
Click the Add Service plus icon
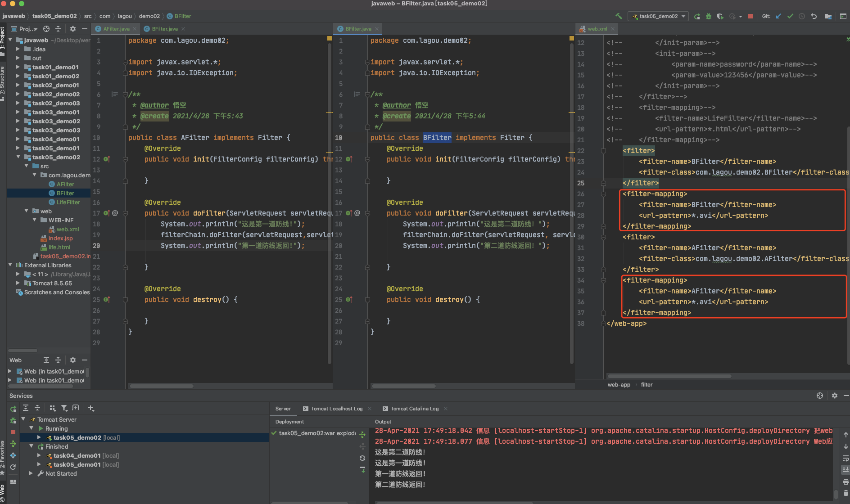(x=91, y=408)
